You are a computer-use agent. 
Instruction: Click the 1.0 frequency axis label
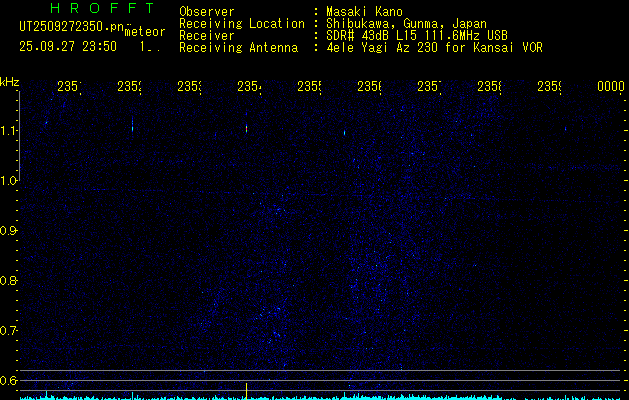8,181
